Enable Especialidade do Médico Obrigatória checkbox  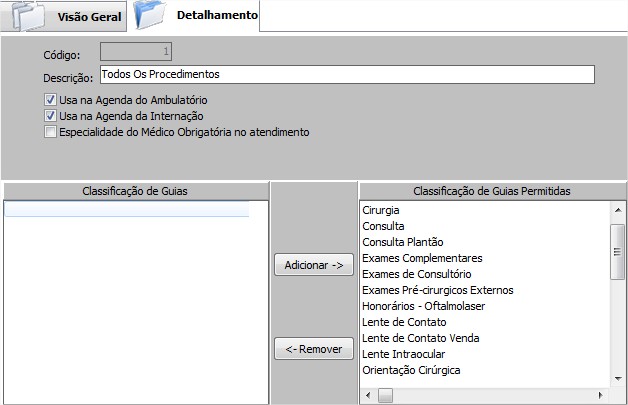click(x=51, y=132)
